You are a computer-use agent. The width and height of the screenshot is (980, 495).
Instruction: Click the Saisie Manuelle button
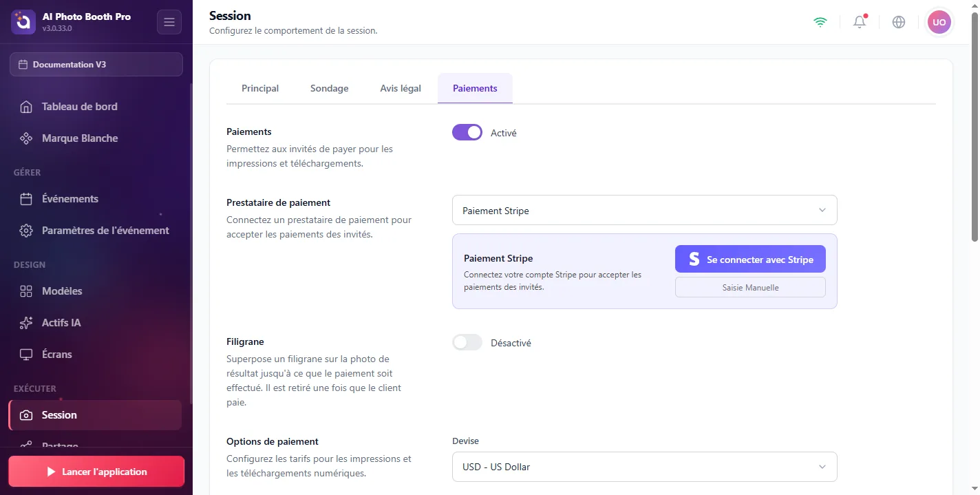(750, 287)
